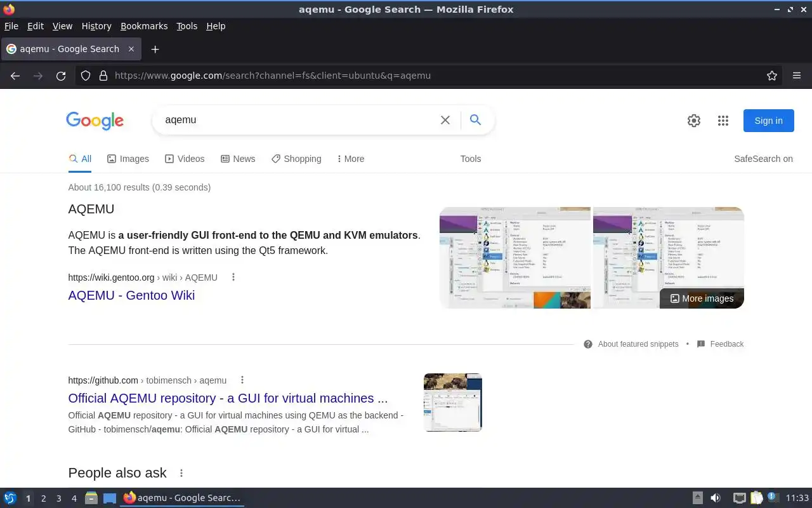Click the Feedback link

(x=727, y=344)
